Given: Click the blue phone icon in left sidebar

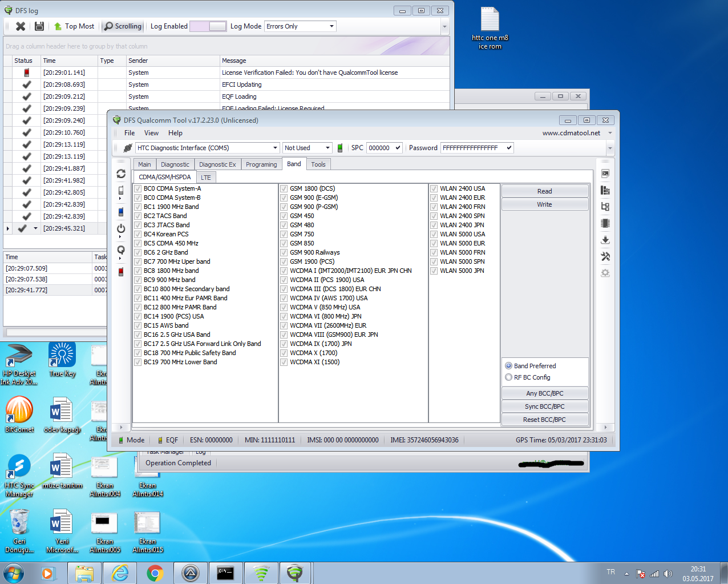Looking at the screenshot, I should pyautogui.click(x=121, y=212).
